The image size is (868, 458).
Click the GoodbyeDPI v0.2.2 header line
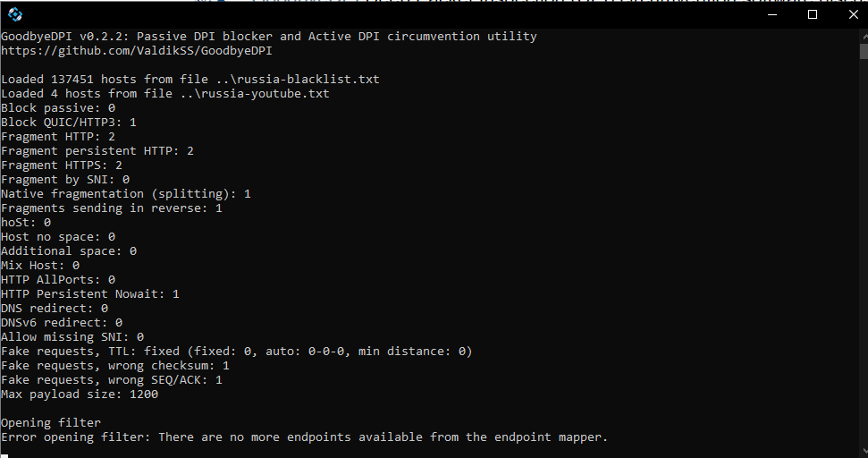click(269, 36)
